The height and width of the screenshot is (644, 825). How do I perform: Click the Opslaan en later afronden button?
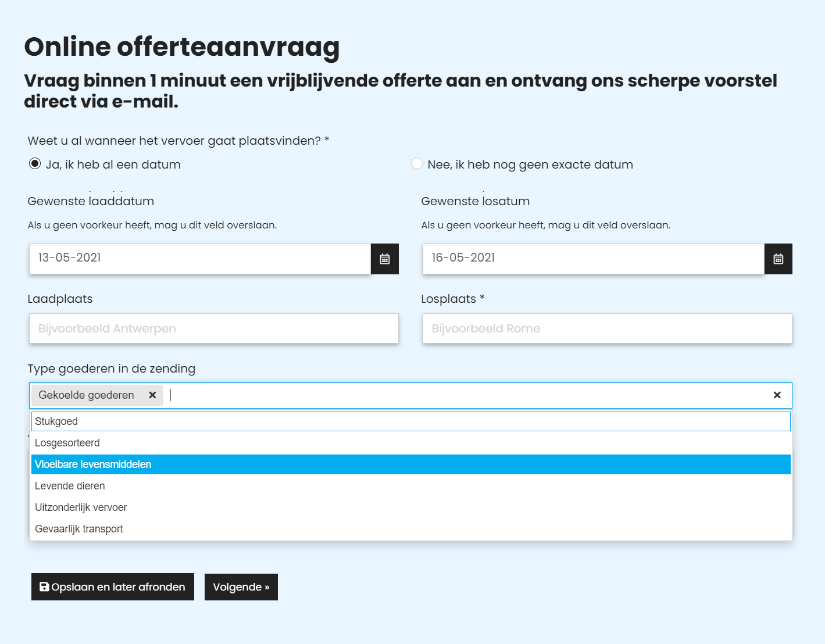[112, 587]
